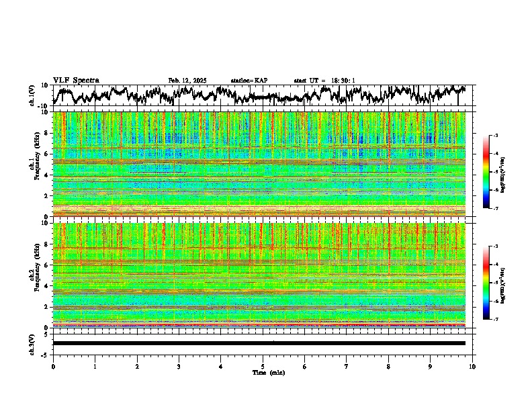Screen dimensions: 532x411
Task: Click time axis tick label '8'
Action: [x=388, y=367]
